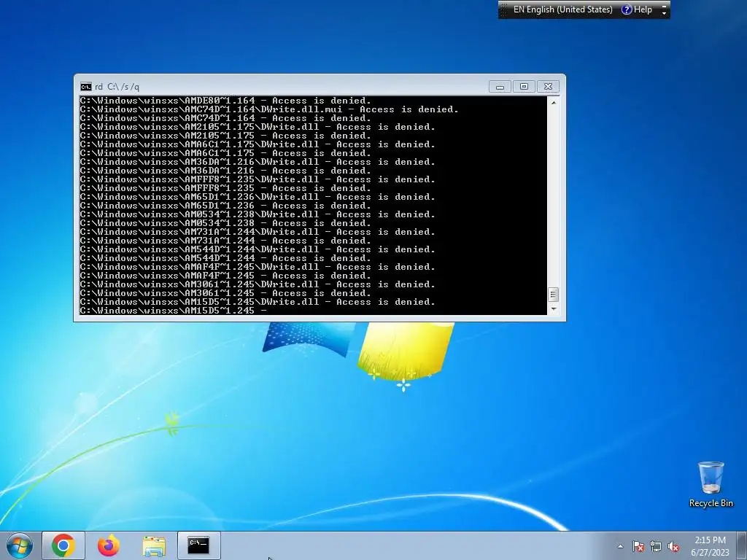Click the AM731A~1.244\DWrite.dll line

[x=258, y=232]
